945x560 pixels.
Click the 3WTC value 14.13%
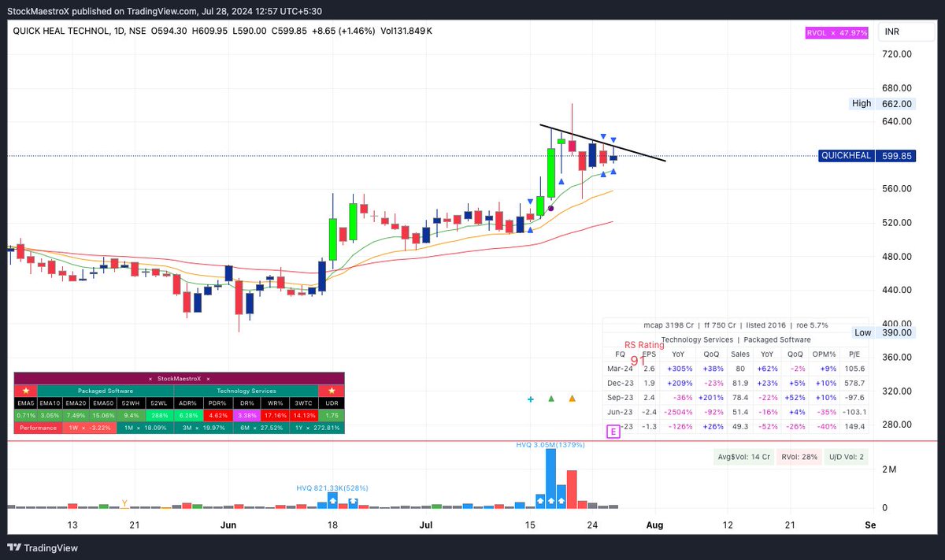(x=304, y=416)
